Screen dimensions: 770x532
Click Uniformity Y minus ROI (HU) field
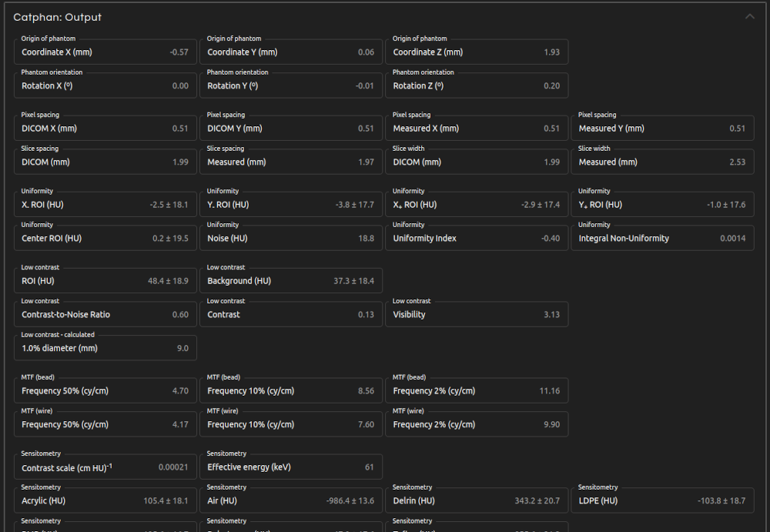[x=291, y=204]
